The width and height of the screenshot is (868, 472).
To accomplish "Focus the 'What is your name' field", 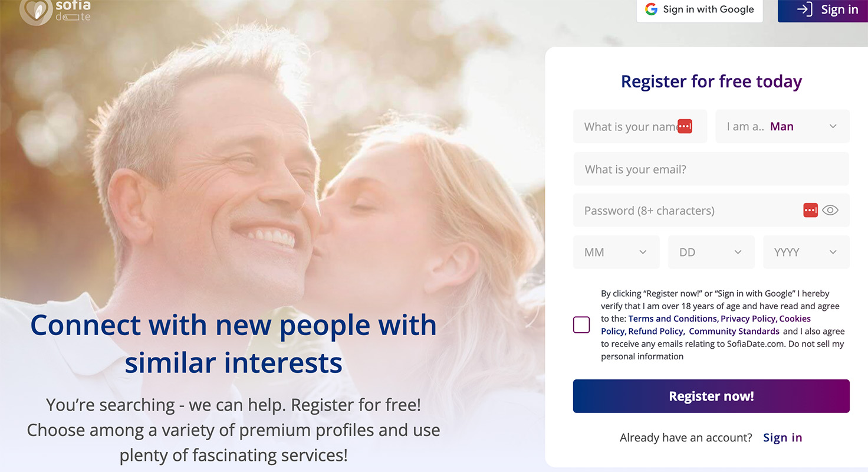I will [628, 126].
